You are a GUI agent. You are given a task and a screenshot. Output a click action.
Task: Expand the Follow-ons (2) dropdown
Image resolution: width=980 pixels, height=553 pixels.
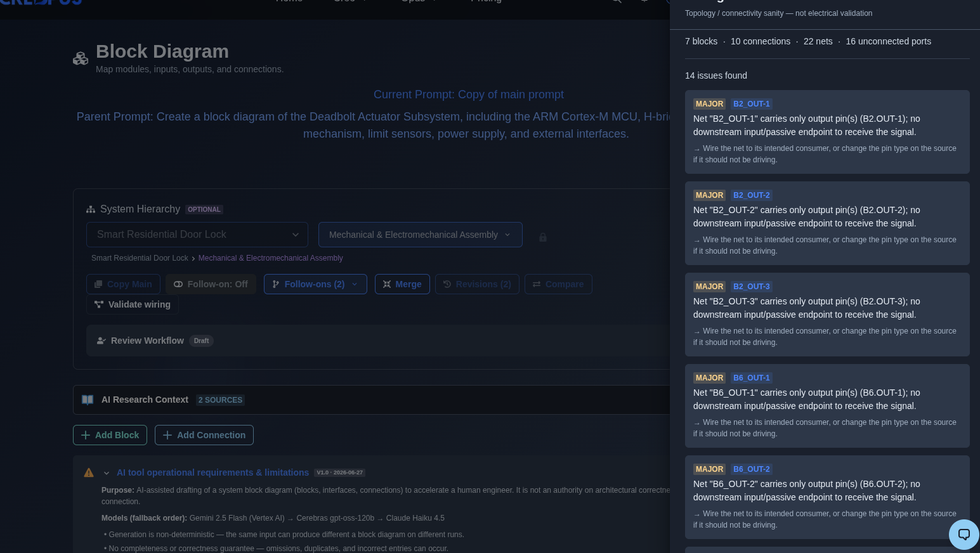[x=315, y=284]
